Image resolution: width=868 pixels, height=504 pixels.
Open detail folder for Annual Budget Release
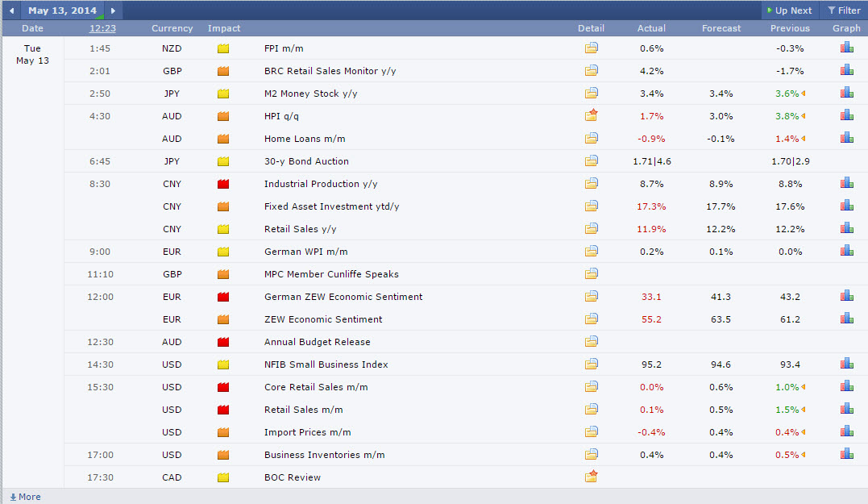(592, 341)
